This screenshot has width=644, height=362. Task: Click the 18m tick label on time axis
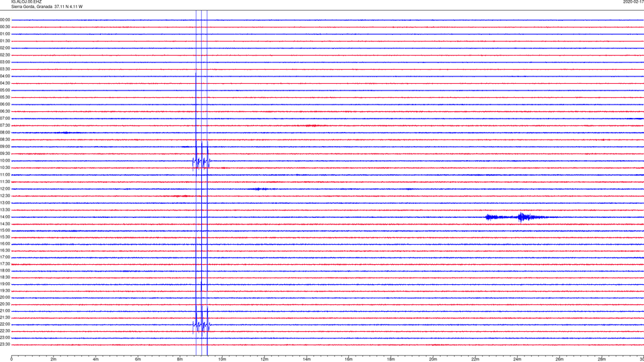pos(390,359)
